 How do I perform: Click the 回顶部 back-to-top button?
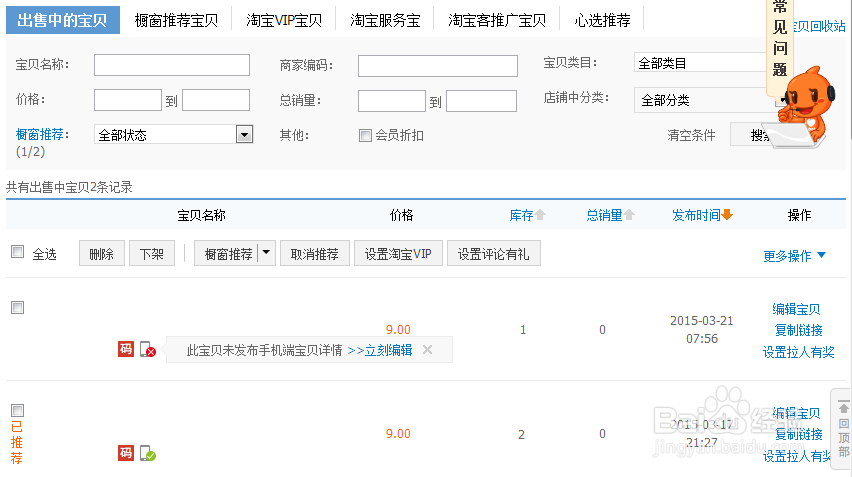pyautogui.click(x=843, y=429)
